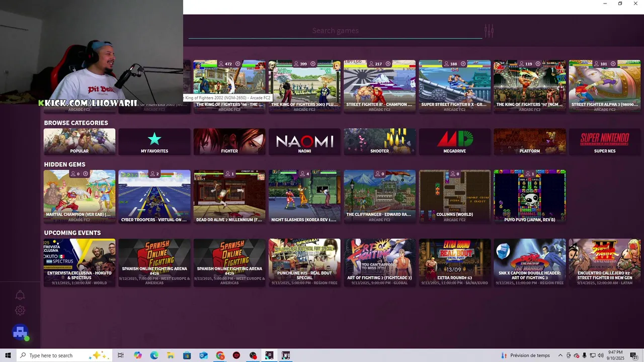Open the settings gear in sidebar
The height and width of the screenshot is (362, 644).
click(x=20, y=311)
